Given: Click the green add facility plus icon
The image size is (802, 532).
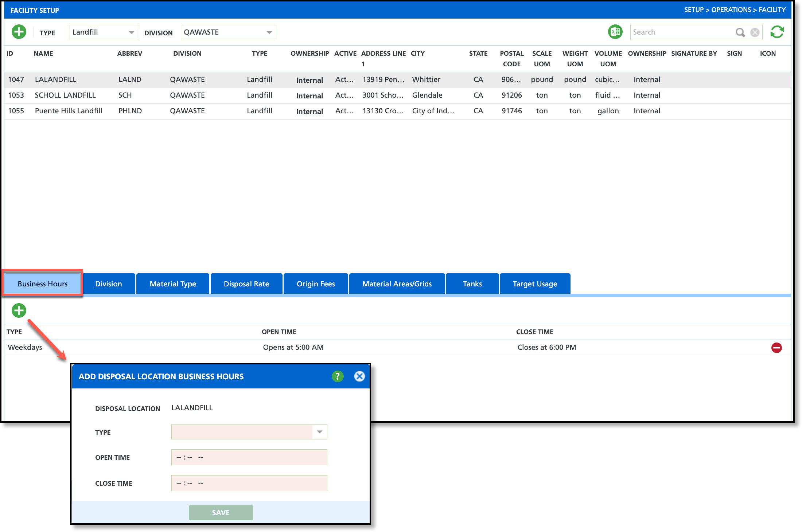Looking at the screenshot, I should pos(19,32).
